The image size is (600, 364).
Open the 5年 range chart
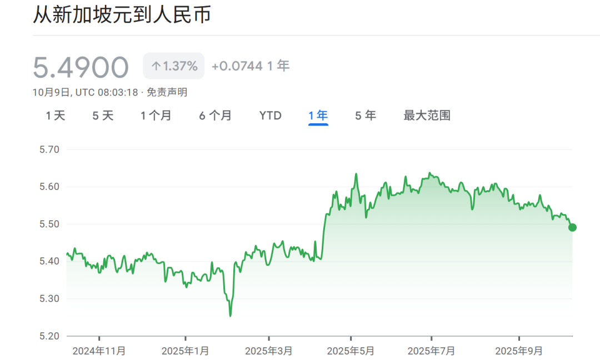[x=366, y=115]
